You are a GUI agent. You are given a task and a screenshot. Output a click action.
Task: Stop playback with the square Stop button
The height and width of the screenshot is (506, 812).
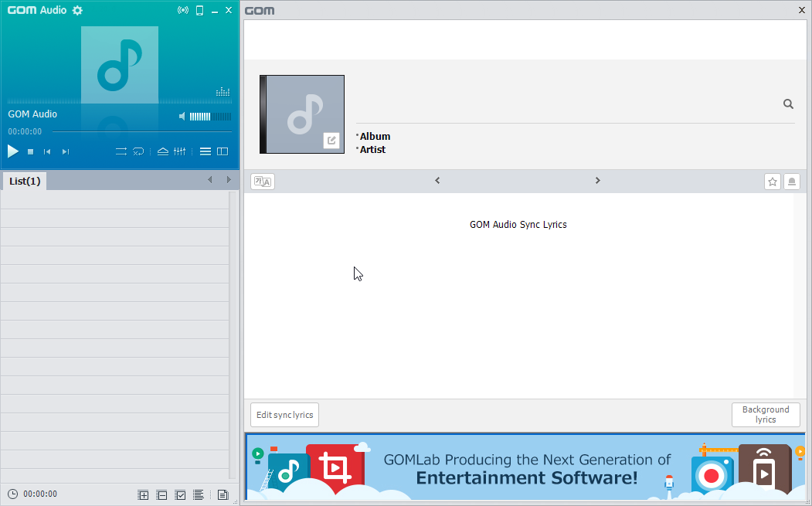(31, 151)
